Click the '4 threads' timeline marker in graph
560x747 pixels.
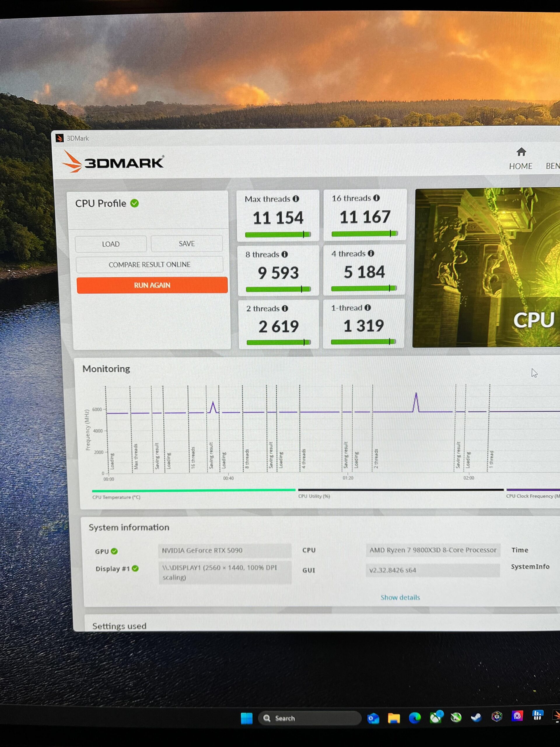(x=303, y=458)
